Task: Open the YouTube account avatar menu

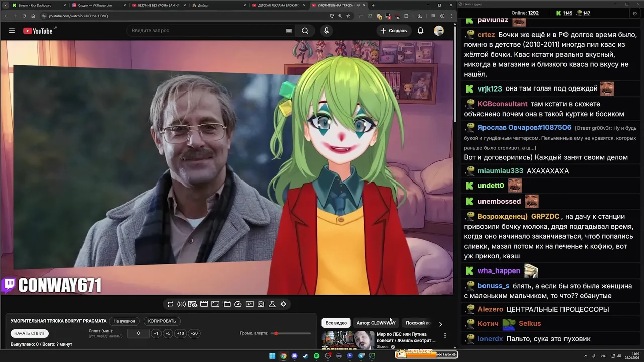Action: [x=439, y=31]
